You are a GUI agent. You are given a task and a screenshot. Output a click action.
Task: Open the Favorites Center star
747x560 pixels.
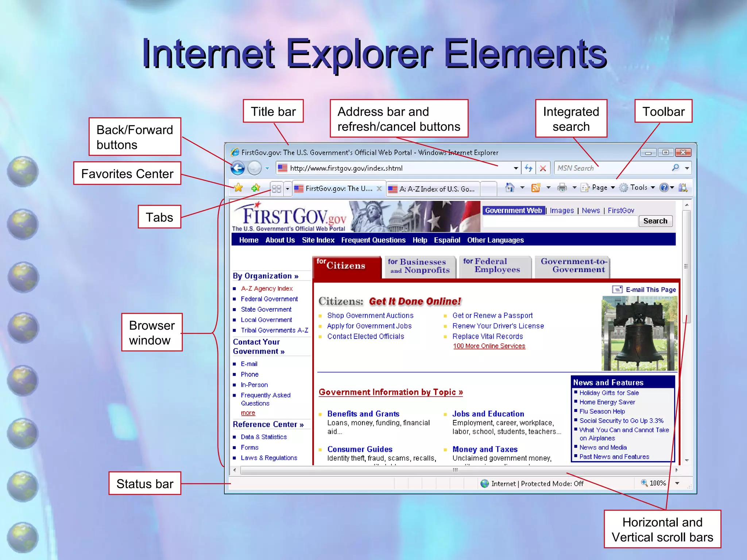[x=238, y=188]
